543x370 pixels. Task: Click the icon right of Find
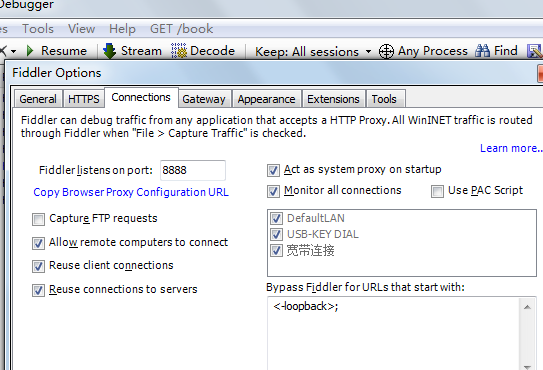534,51
